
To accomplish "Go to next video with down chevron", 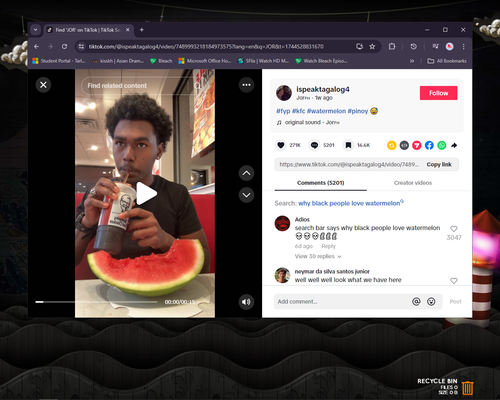I will pos(246,195).
